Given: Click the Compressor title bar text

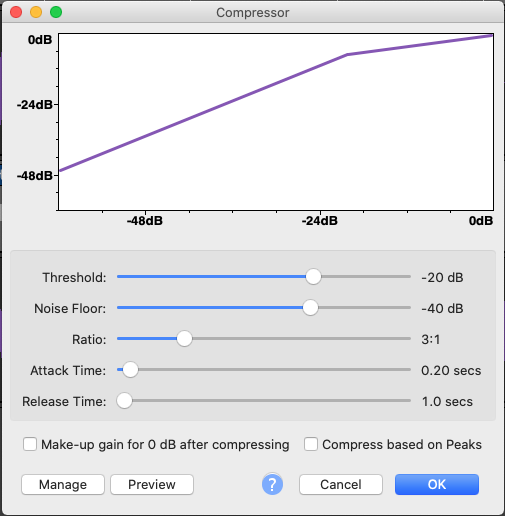Looking at the screenshot, I should (x=253, y=13).
